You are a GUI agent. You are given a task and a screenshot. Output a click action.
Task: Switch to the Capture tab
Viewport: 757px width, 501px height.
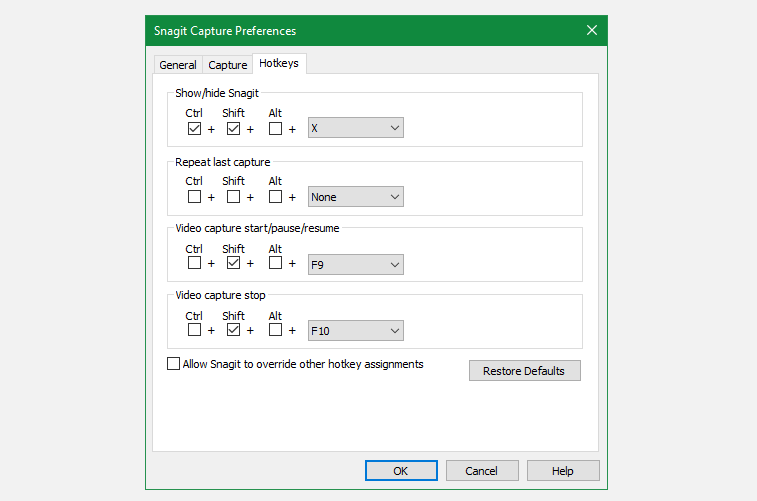227,65
